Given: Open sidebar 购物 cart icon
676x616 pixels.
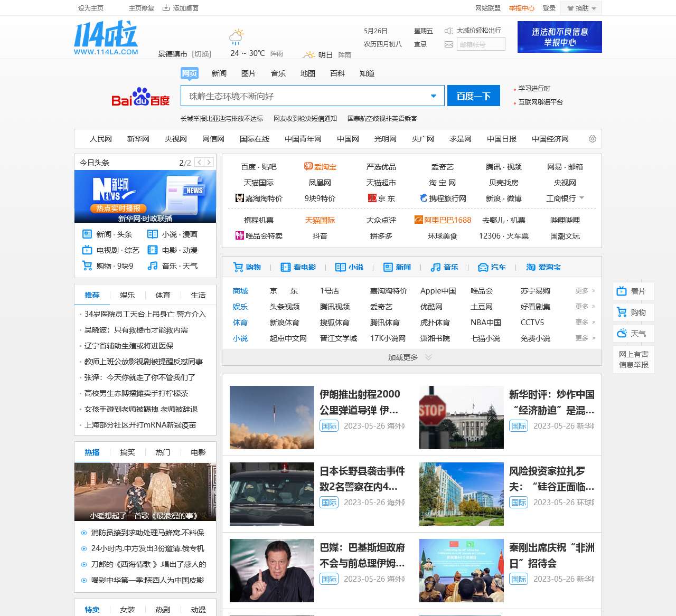Looking at the screenshot, I should [622, 312].
